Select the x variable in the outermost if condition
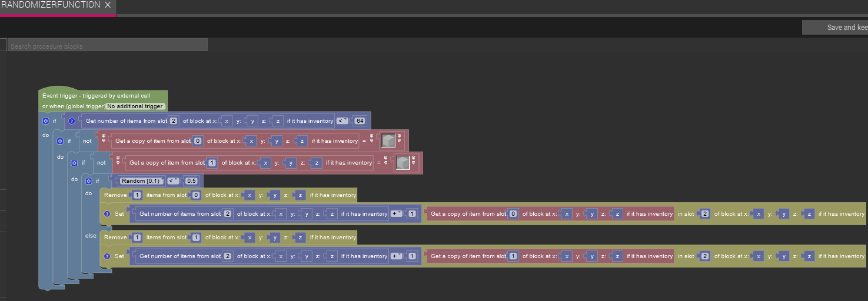 (x=227, y=121)
